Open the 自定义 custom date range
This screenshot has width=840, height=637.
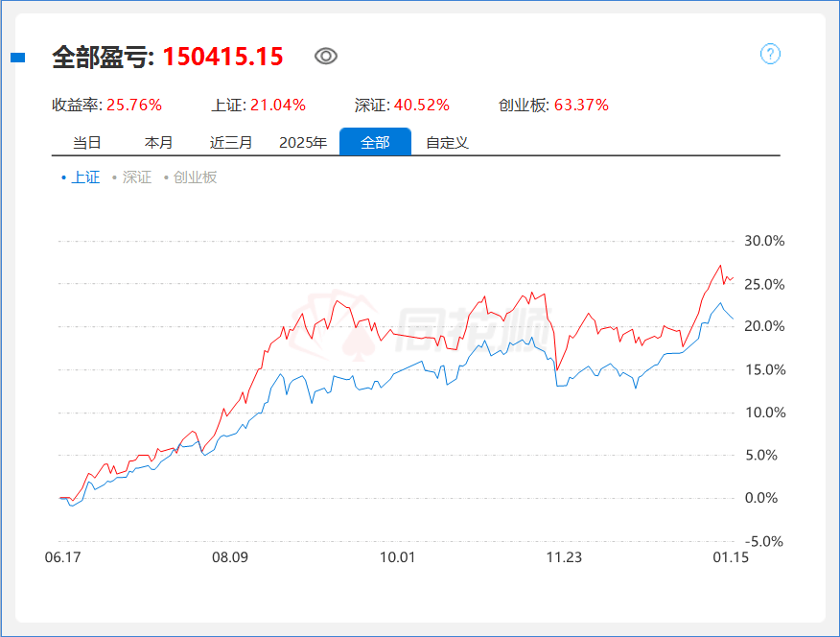coord(446,141)
